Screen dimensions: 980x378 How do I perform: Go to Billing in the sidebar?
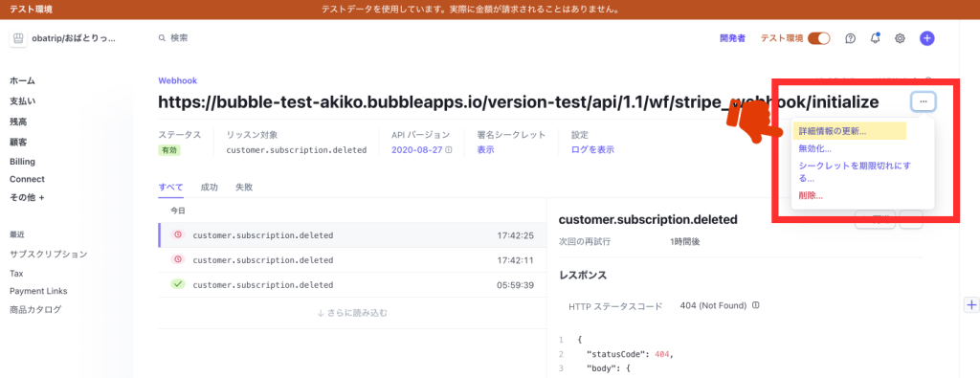click(22, 162)
